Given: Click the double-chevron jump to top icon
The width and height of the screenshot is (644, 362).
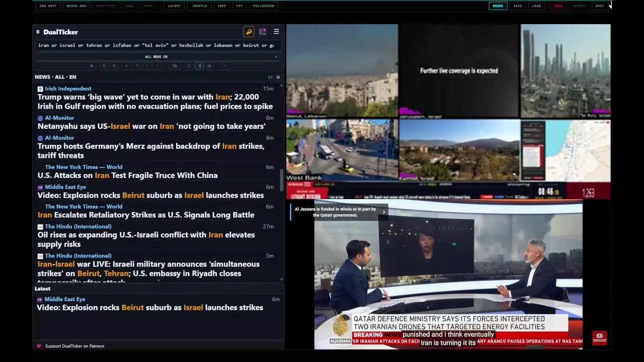Looking at the screenshot, I should [x=137, y=66].
